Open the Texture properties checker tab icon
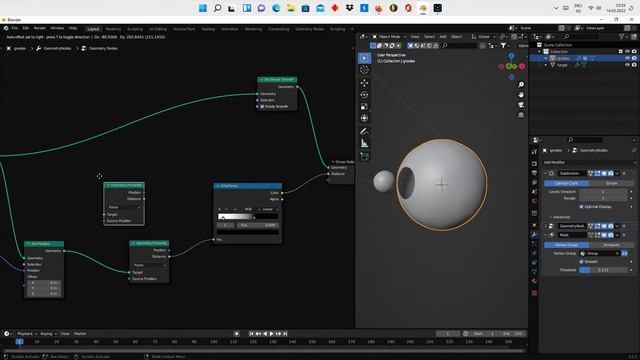Image resolution: width=640 pixels, height=360 pixels. pos(534,293)
